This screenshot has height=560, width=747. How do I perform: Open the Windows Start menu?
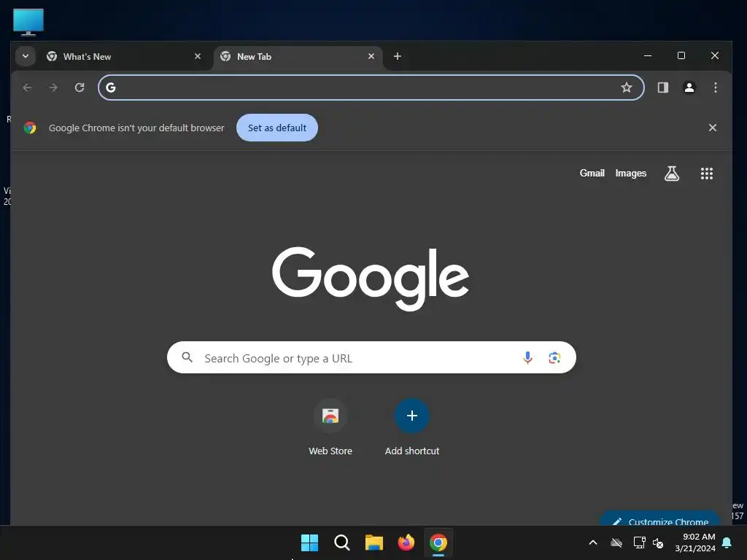coord(309,542)
